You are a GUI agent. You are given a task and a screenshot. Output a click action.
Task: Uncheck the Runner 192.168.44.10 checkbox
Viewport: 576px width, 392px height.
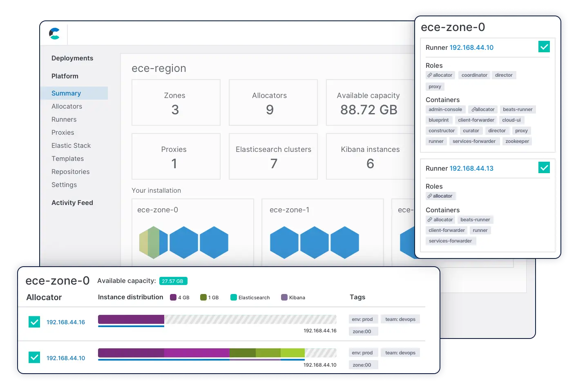point(544,47)
